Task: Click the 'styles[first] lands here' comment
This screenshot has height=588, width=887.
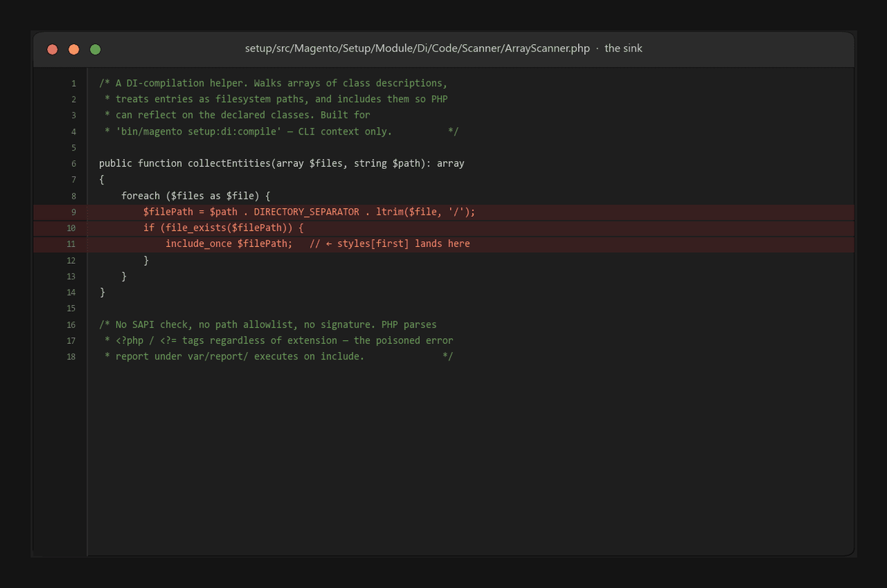Action: coord(390,244)
